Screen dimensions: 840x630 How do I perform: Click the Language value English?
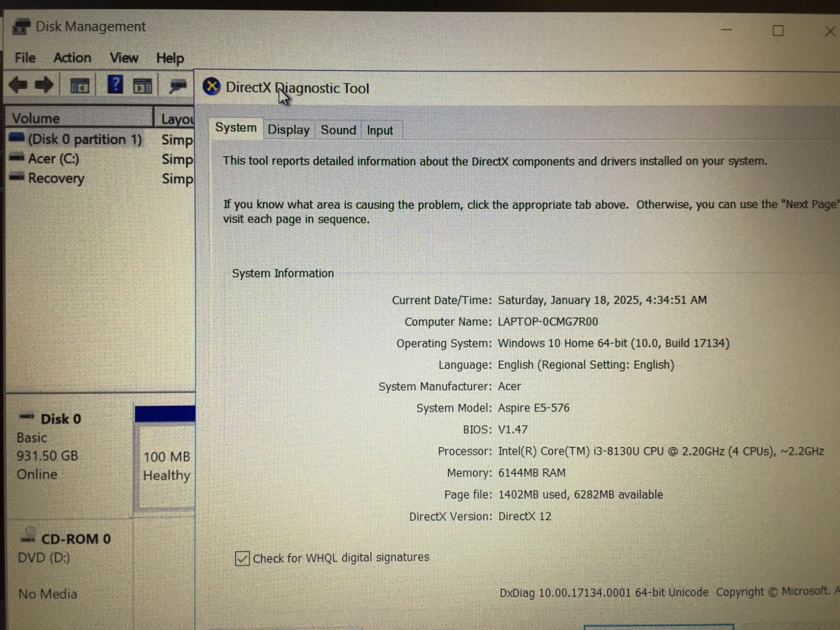pyautogui.click(x=586, y=364)
